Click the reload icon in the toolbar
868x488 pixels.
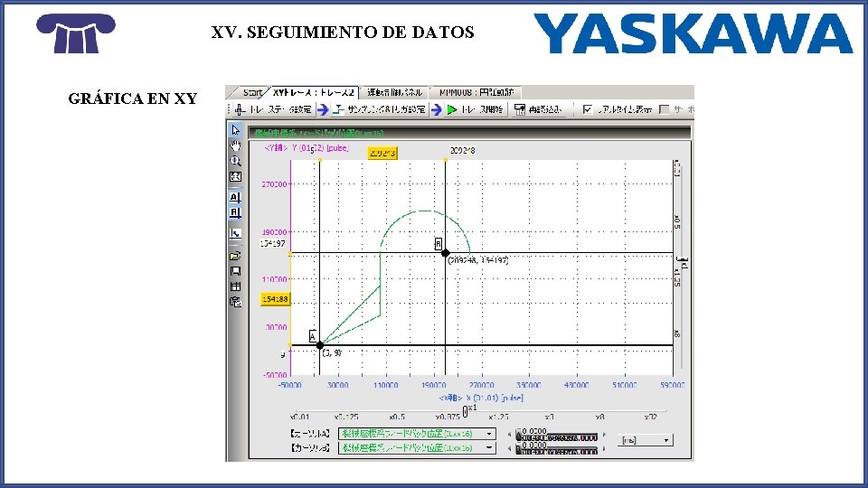pos(519,109)
